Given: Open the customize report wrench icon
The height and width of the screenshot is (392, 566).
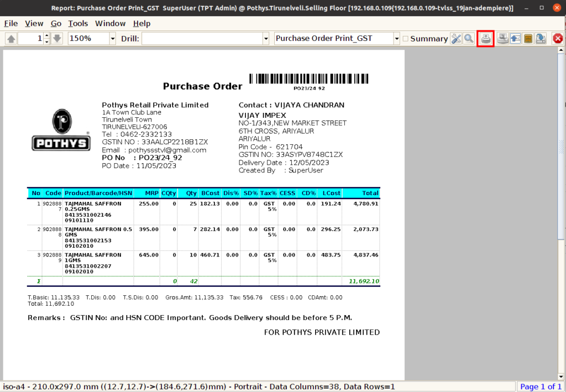Looking at the screenshot, I should pos(456,38).
